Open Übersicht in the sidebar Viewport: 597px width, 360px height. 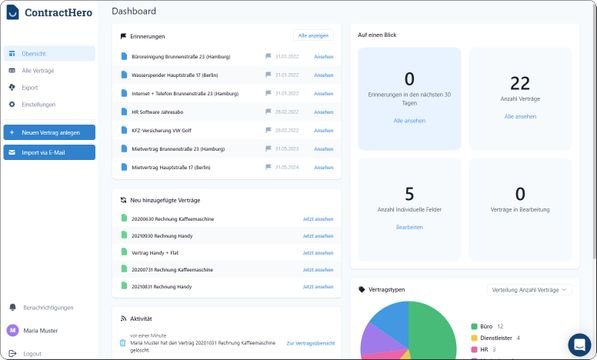click(x=49, y=53)
